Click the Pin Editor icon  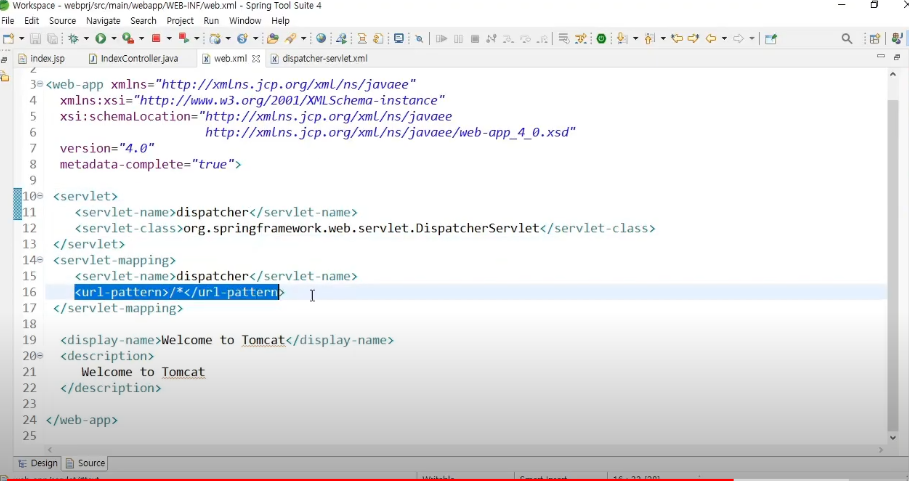tap(770, 39)
